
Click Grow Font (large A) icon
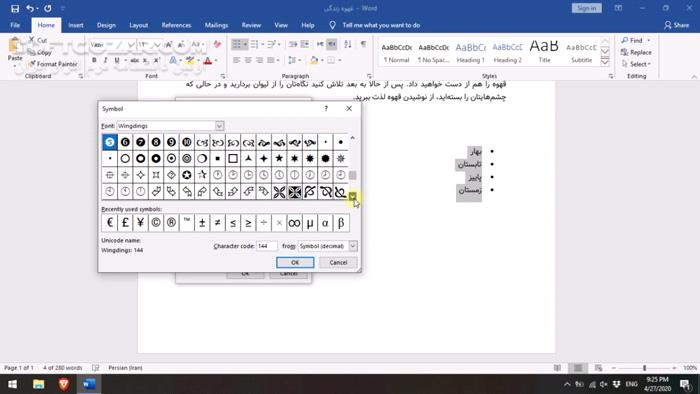pyautogui.click(x=168, y=45)
